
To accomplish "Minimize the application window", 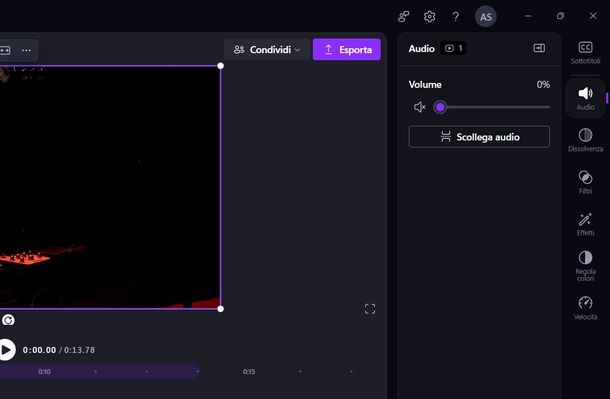I will click(528, 16).
